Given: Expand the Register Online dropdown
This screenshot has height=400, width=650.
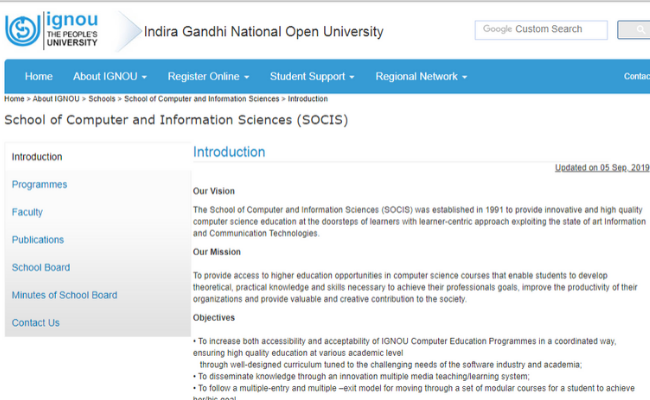Looking at the screenshot, I should coord(208,77).
